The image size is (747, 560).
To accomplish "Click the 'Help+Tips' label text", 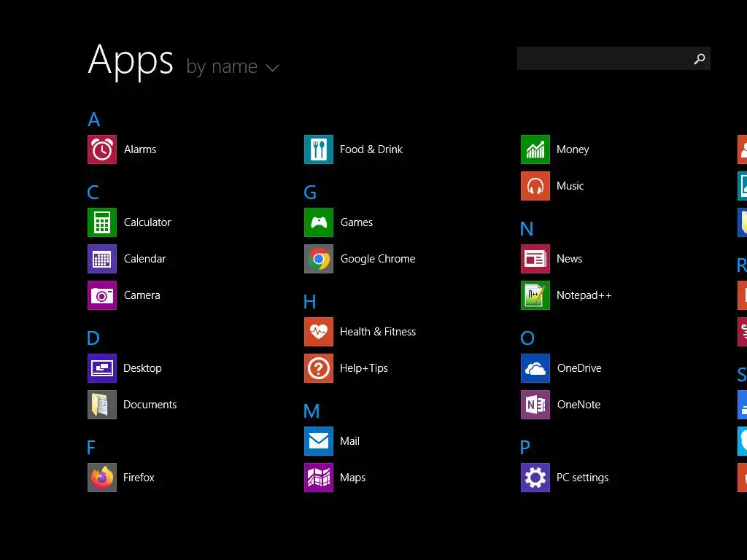I will [364, 368].
